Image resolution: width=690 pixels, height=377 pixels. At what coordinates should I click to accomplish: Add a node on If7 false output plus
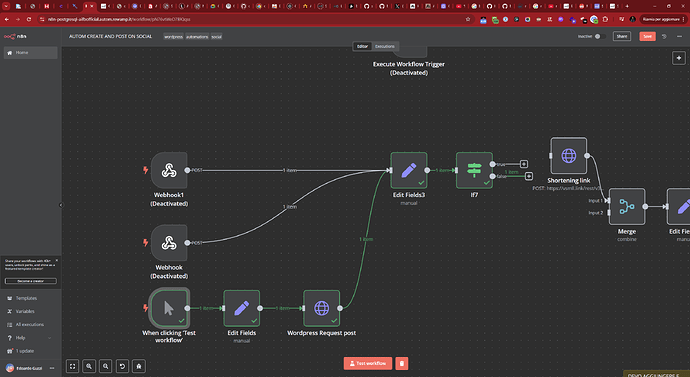pyautogui.click(x=529, y=176)
